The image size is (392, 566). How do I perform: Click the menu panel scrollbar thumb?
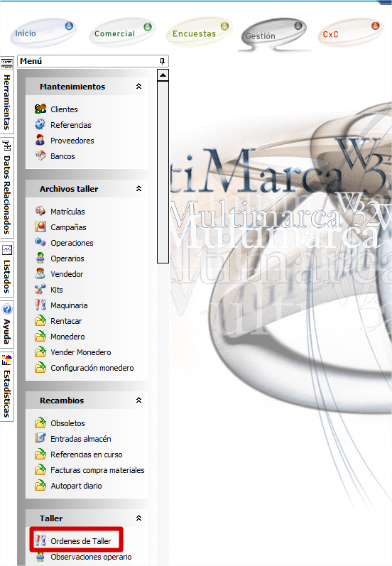tap(163, 172)
